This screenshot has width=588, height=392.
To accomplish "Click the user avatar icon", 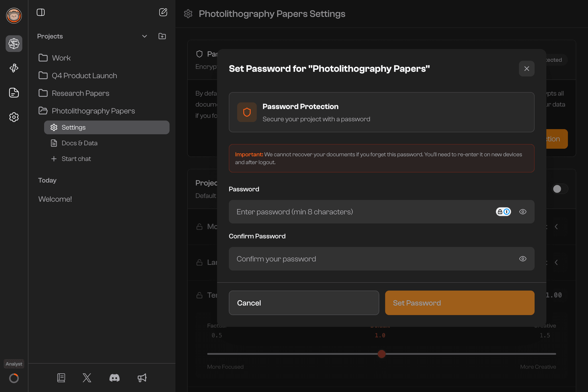I will [x=14, y=15].
